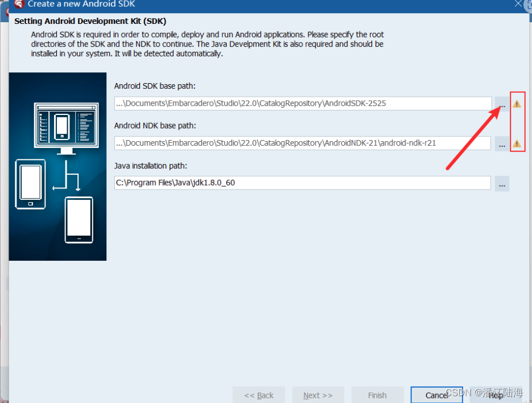Close the Create a new Android SDK dialog
532x403 pixels.
518,4
